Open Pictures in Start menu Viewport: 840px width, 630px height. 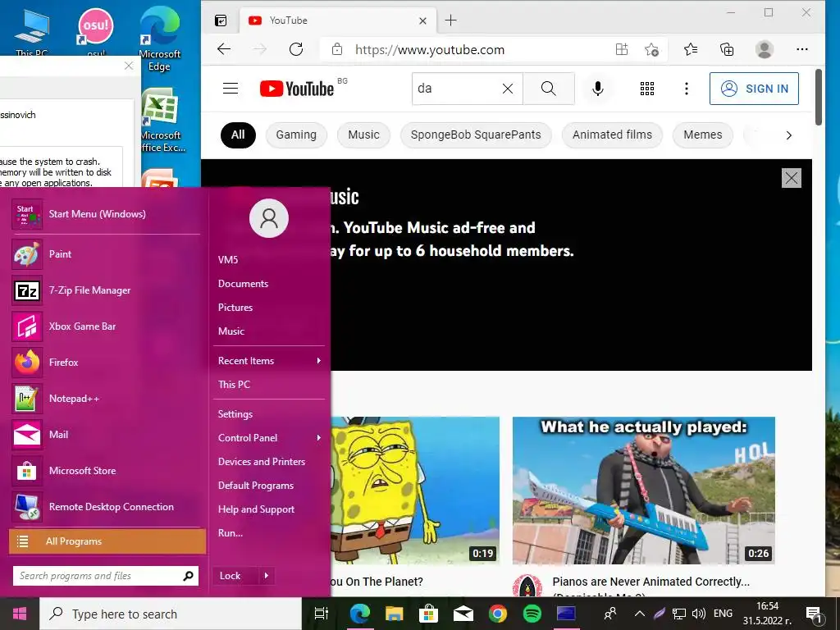(235, 307)
